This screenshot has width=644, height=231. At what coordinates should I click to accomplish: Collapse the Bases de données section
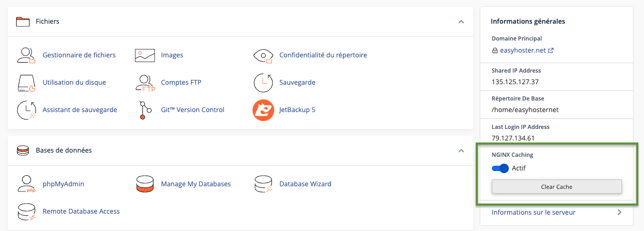[461, 150]
